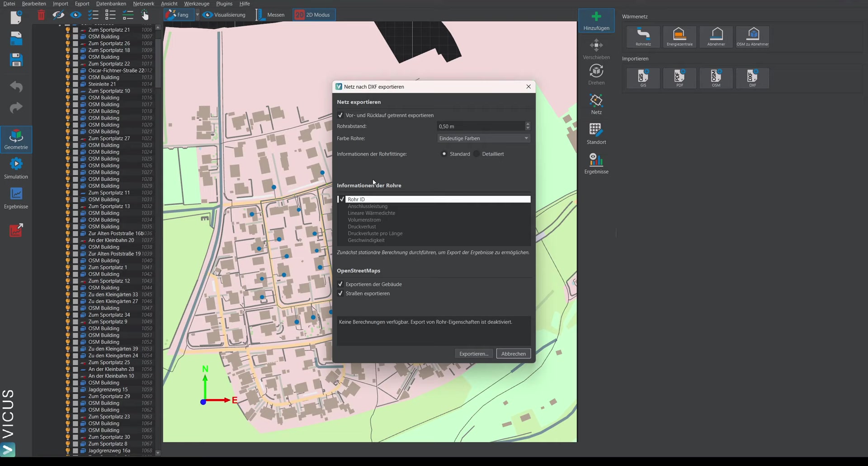Screen dimensions: 868x466
Task: Convert OSM zu Abnehmer
Action: tap(753, 37)
